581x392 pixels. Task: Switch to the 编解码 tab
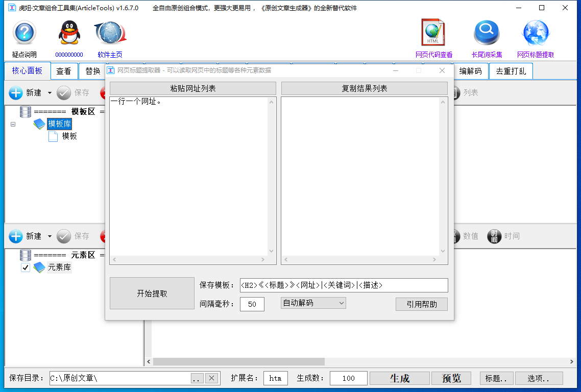471,71
